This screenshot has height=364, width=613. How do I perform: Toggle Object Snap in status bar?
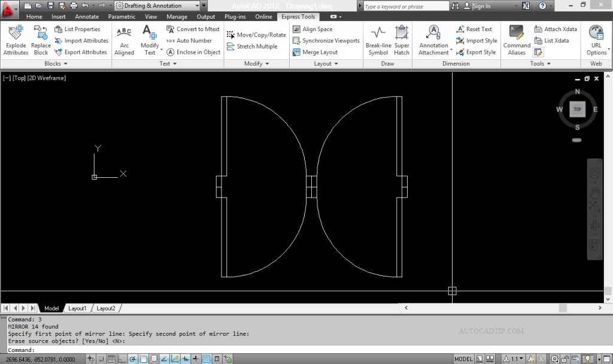[x=144, y=359]
